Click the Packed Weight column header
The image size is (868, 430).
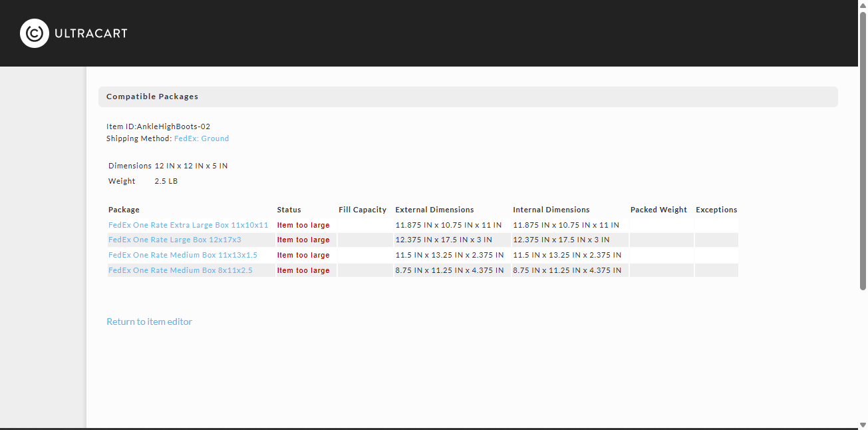[x=658, y=210]
